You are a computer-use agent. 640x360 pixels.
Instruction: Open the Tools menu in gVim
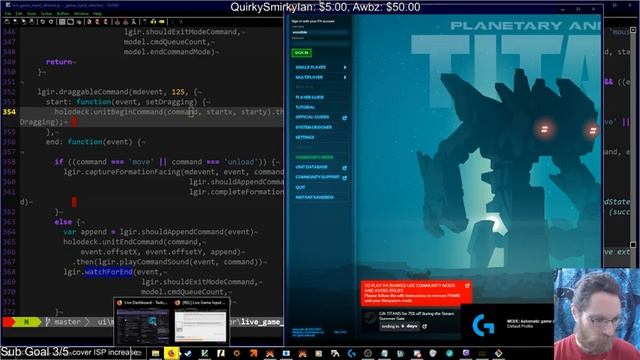point(31,13)
